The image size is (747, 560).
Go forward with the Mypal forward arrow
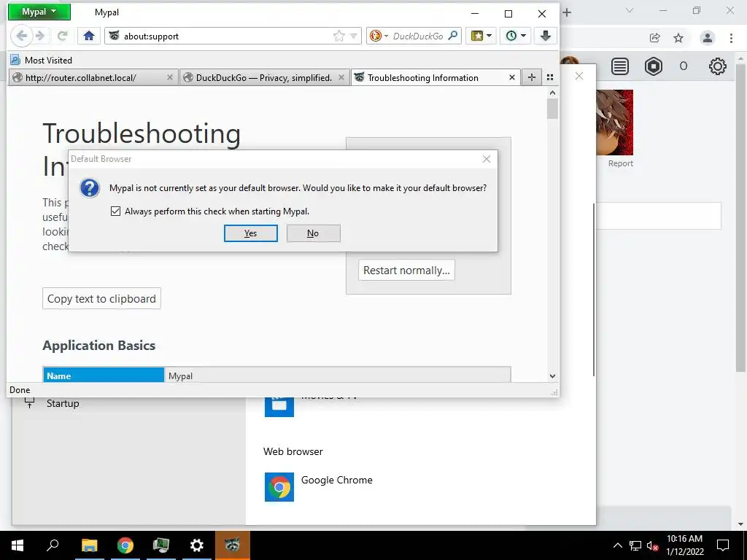click(x=41, y=36)
